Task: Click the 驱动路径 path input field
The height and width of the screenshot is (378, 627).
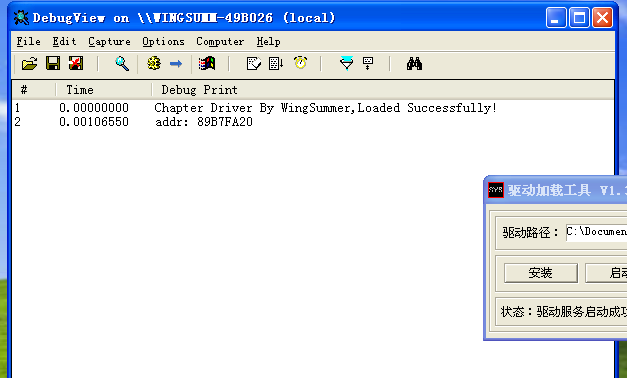Action: click(x=596, y=232)
